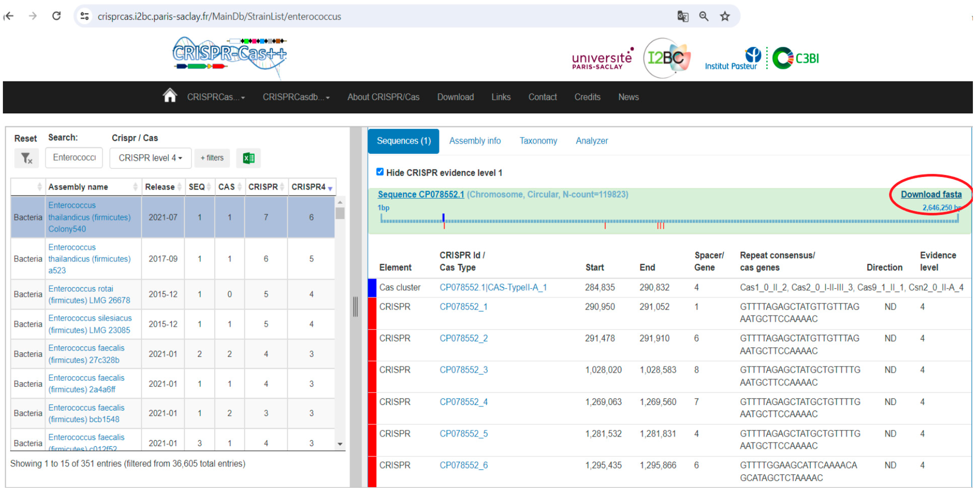Click the browser back arrow
This screenshot has height=492, width=980.
tap(9, 16)
